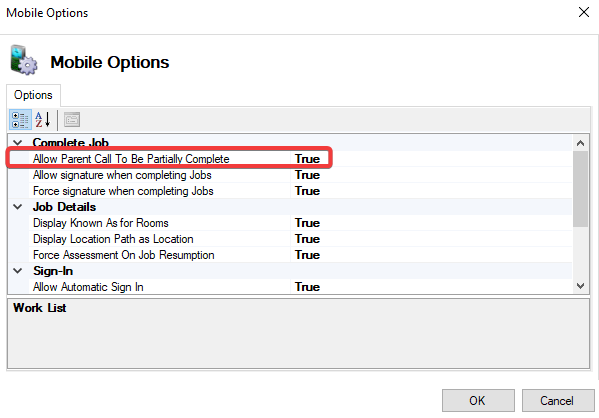Image resolution: width=599 pixels, height=418 pixels.
Task: Open the Property Pages toolbar icon
Action: pos(72,120)
